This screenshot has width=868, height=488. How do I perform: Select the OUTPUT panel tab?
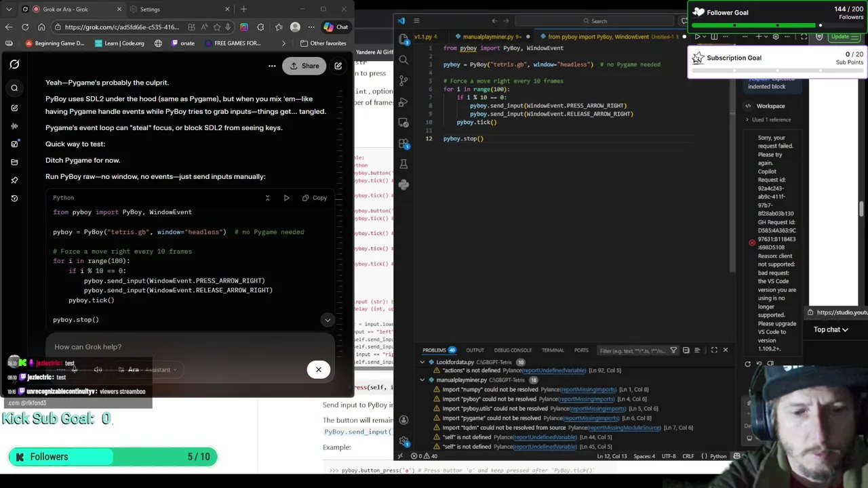point(475,350)
